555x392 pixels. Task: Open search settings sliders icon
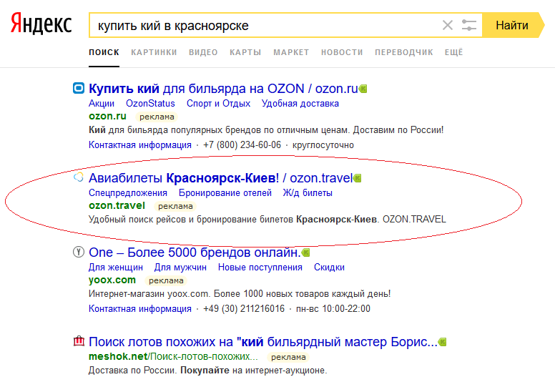click(469, 25)
